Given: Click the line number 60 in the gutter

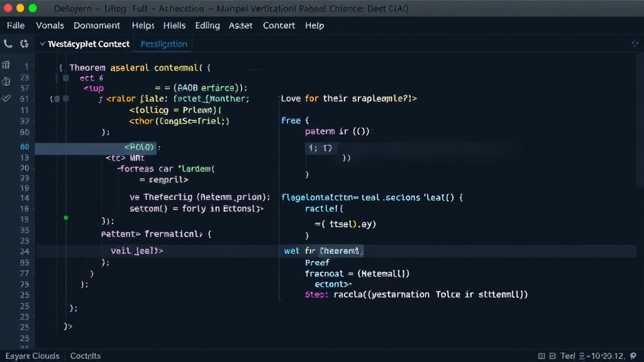Looking at the screenshot, I should pos(25,147).
